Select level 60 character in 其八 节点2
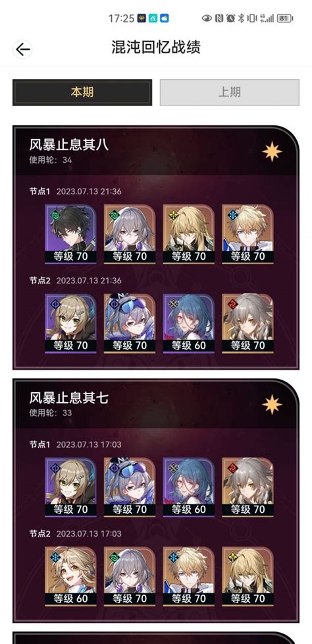Viewport: 312px width, 644px height. (189, 323)
